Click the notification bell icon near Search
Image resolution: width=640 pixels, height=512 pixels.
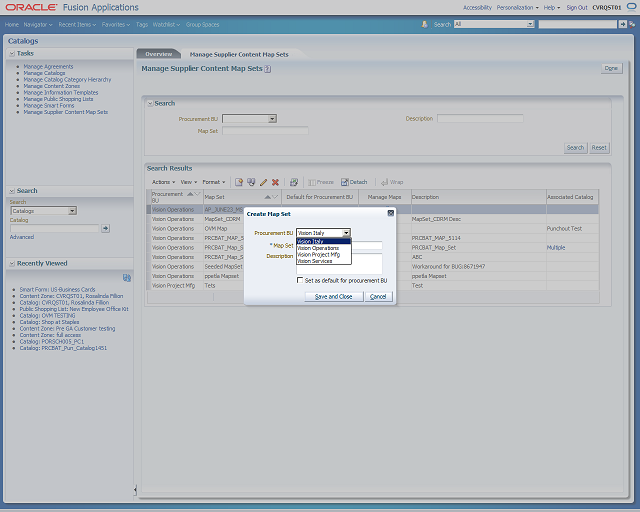point(424,24)
